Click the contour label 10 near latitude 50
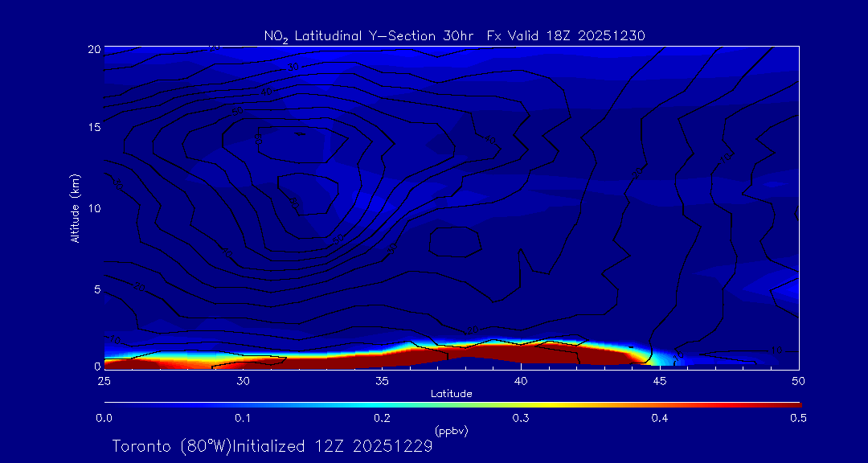The image size is (868, 463). [777, 350]
